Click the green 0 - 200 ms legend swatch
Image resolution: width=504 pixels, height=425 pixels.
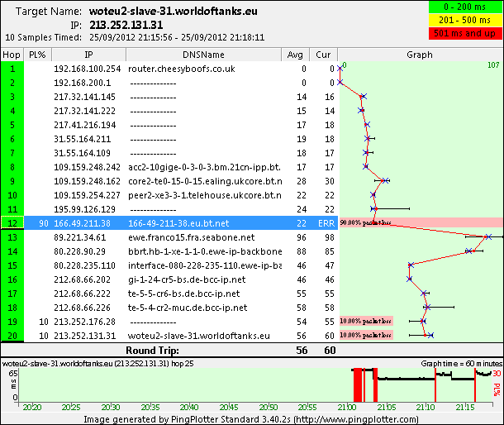pyautogui.click(x=465, y=7)
